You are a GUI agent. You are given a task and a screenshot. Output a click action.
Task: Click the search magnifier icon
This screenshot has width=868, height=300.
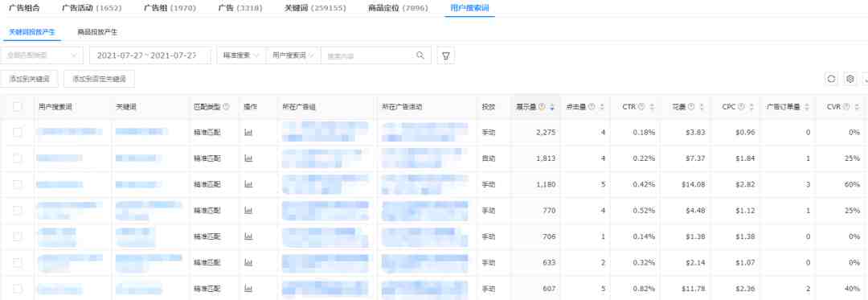[420, 55]
